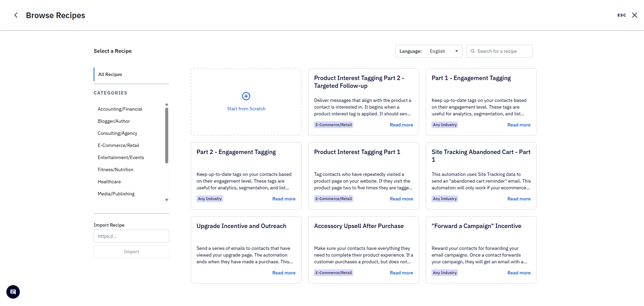This screenshot has width=644, height=306.
Task: Open the chat support bubble icon
Action: pyautogui.click(x=13, y=292)
